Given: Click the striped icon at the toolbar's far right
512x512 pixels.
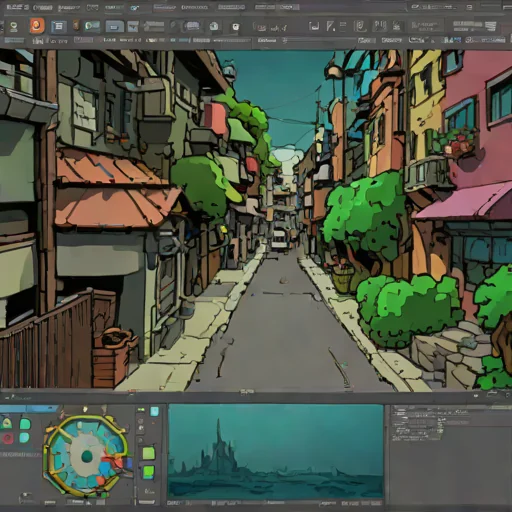Looking at the screenshot, I should (x=490, y=26).
